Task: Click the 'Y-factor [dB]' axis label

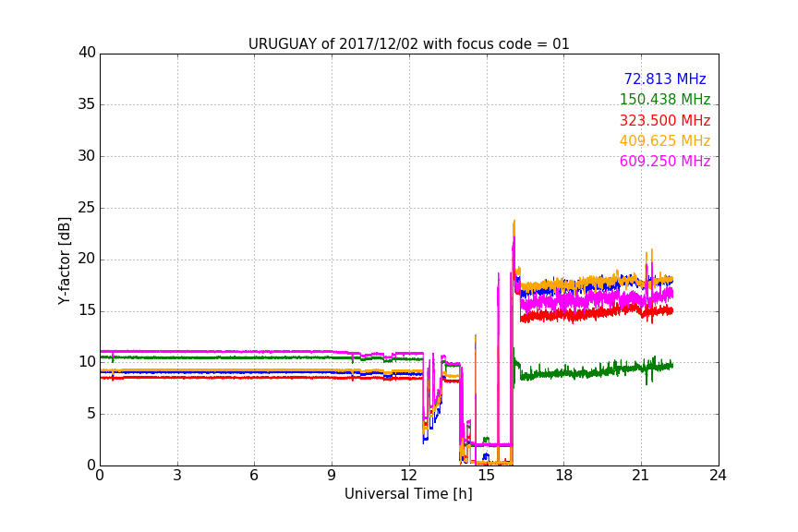Action: 64,261
